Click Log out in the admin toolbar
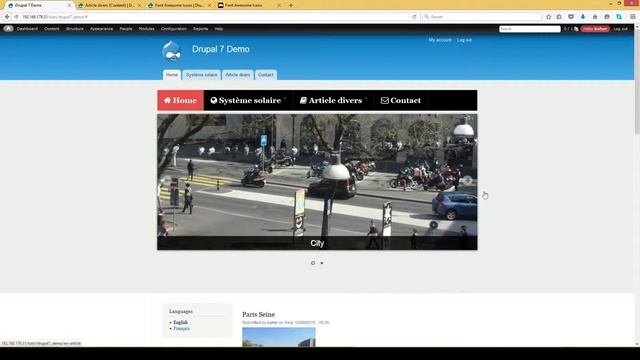This screenshot has width=640, height=360. (620, 29)
